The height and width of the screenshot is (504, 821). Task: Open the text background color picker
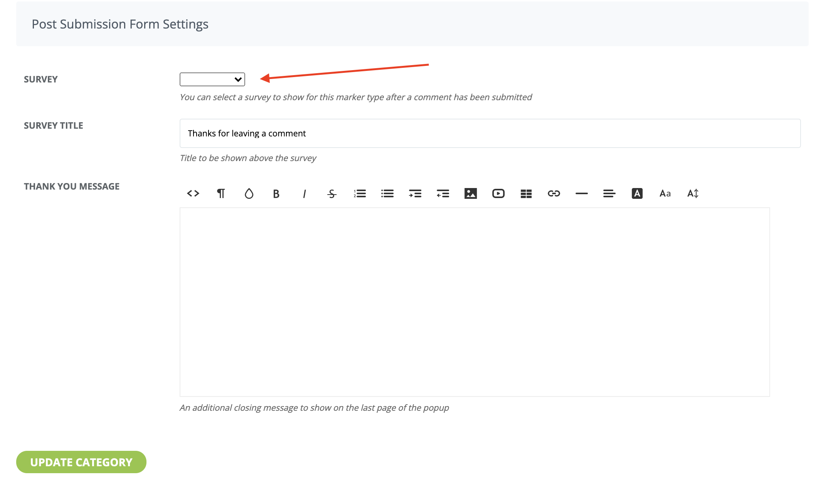point(637,193)
